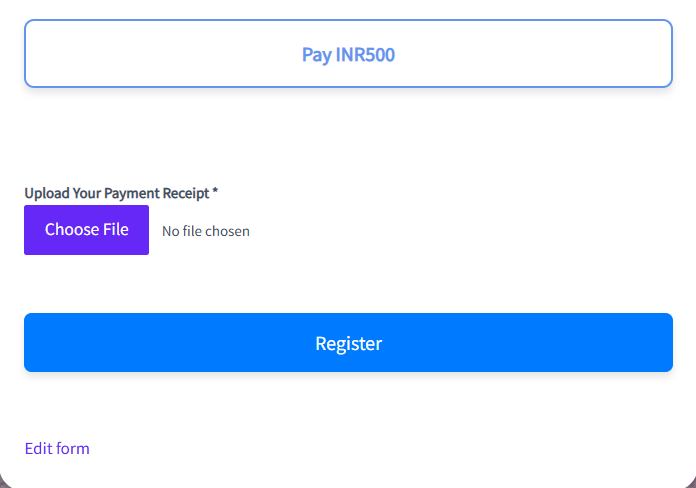Finish signing up by clicking Register
The height and width of the screenshot is (488, 696).
(x=348, y=343)
